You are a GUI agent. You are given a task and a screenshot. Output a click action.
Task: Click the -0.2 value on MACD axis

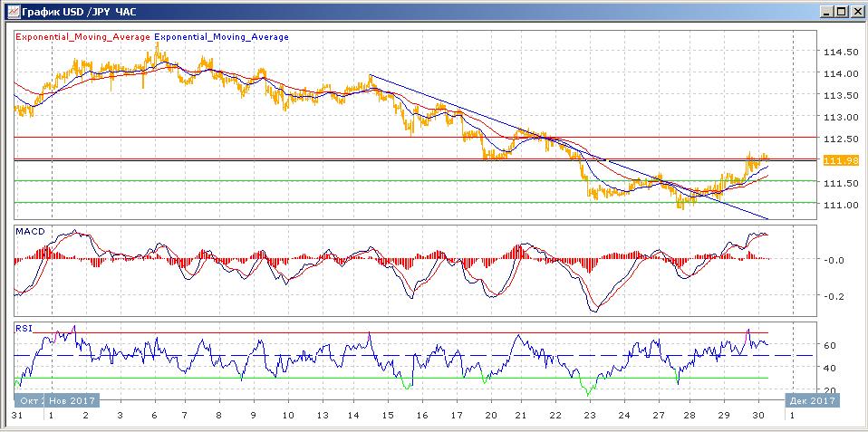(834, 296)
